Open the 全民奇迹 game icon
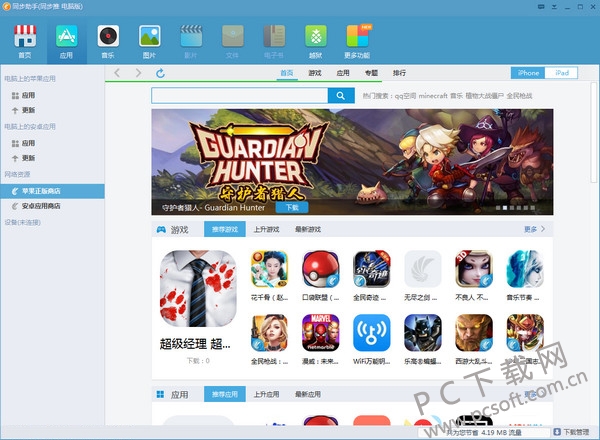The image size is (600, 440). pos(372,269)
